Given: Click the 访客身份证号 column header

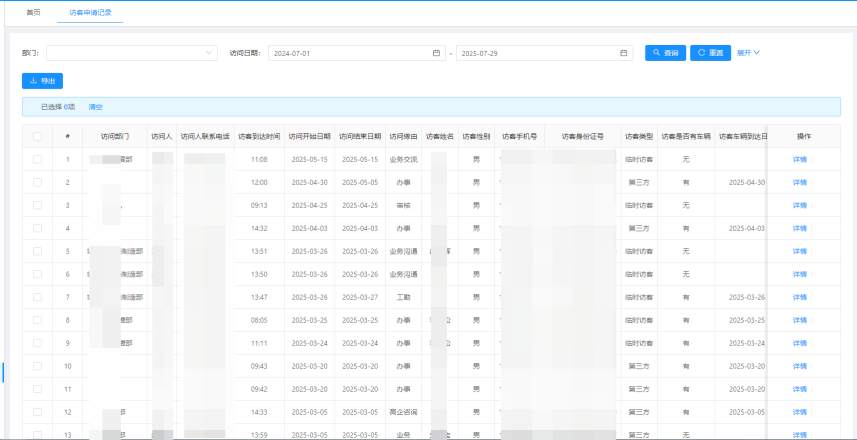Looking at the screenshot, I should click(583, 137).
